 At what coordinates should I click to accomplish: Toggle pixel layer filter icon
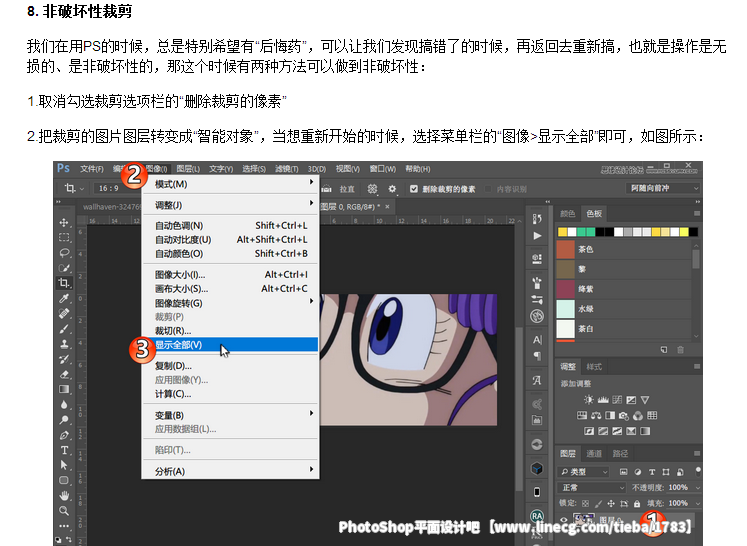click(x=623, y=472)
